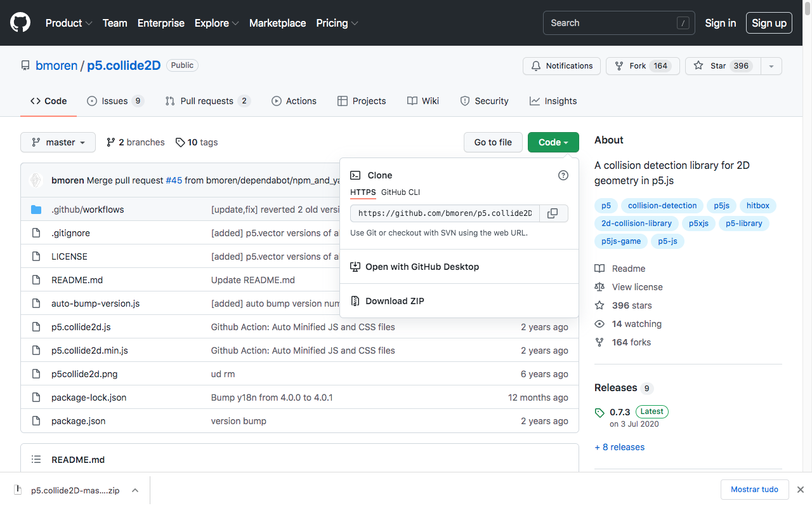Click the 2d-collision-library topic tag
Image resolution: width=812 pixels, height=508 pixels.
(636, 224)
